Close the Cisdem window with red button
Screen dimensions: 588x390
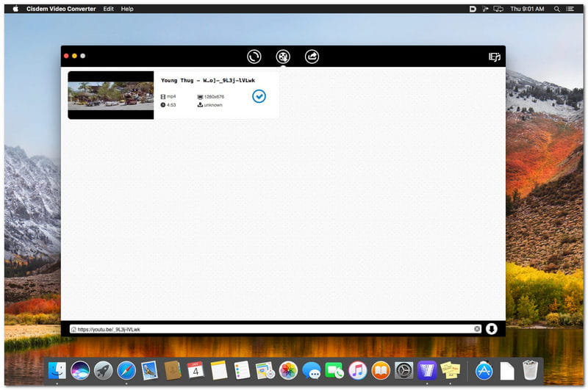pos(66,56)
